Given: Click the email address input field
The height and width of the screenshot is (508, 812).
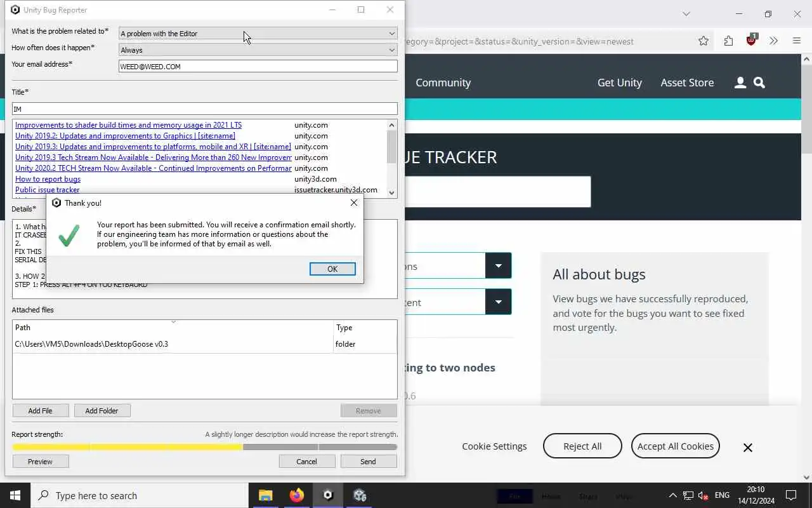Looking at the screenshot, I should (258, 66).
